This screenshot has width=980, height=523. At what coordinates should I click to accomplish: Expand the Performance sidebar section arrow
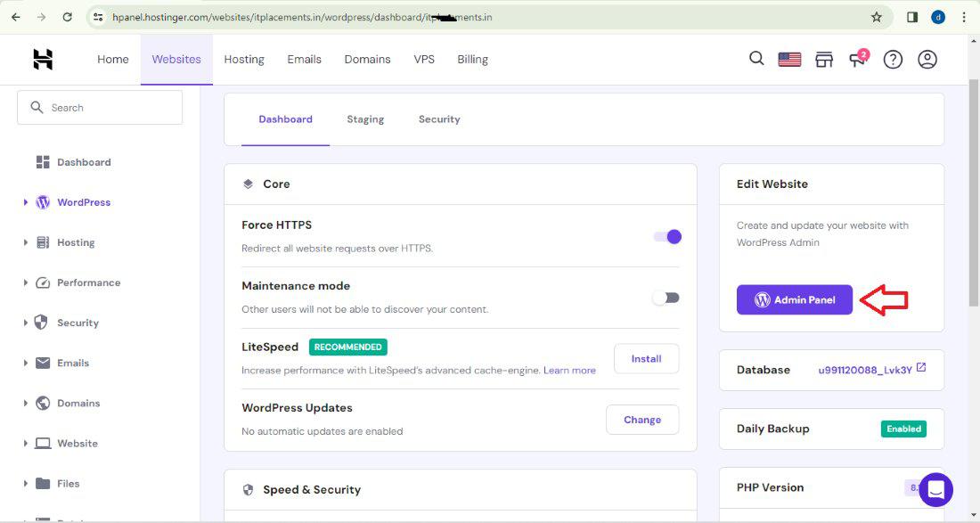(x=26, y=282)
